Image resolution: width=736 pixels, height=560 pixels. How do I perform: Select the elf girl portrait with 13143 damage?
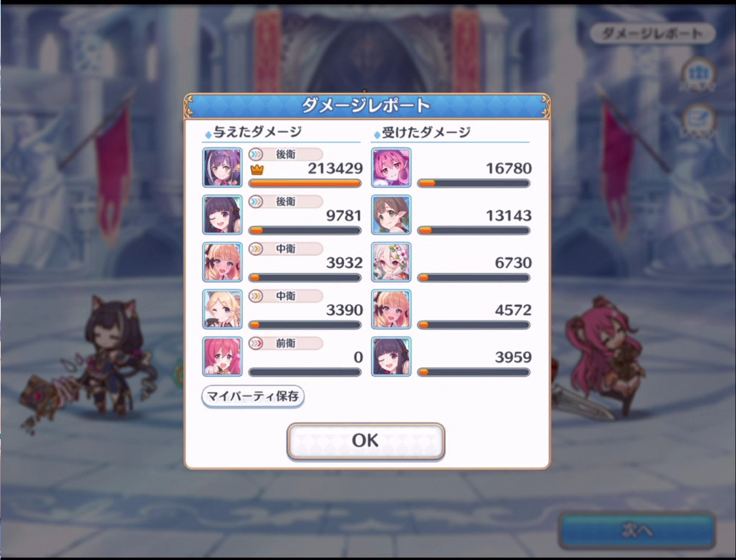pyautogui.click(x=391, y=215)
